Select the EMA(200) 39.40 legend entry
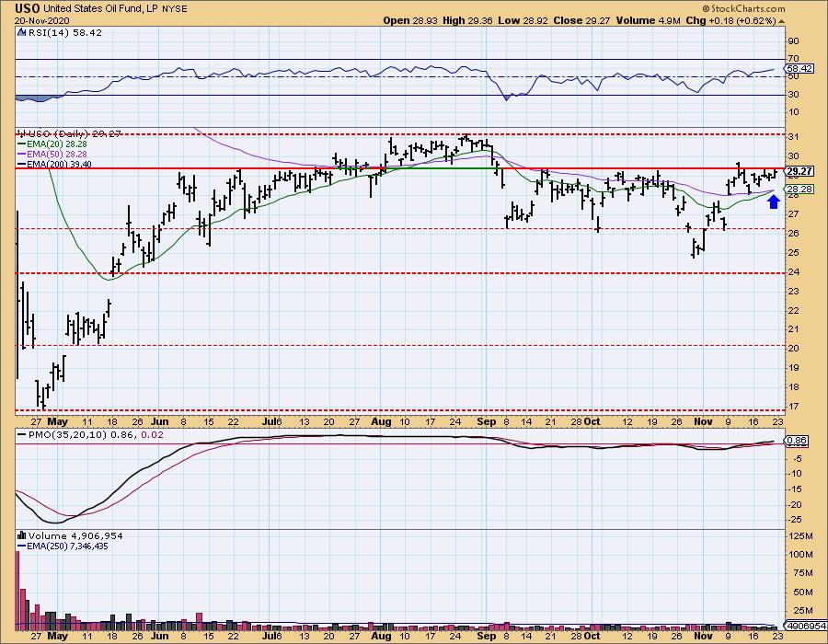Viewport: 828px width, 644px height. (x=55, y=164)
